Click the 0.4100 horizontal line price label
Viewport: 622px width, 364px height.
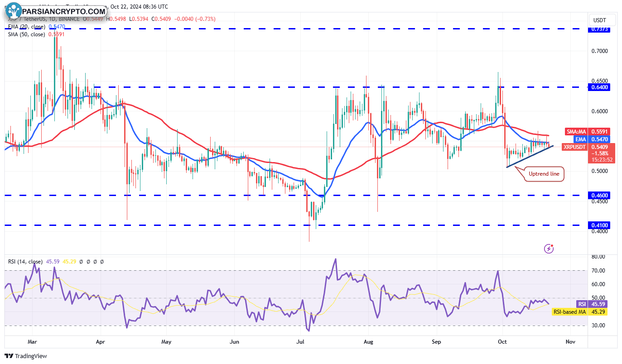599,225
